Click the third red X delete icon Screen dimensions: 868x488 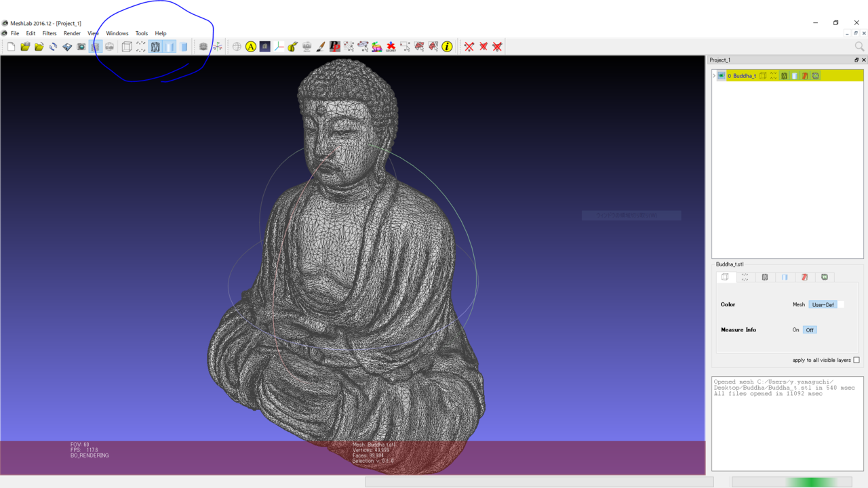tap(498, 47)
